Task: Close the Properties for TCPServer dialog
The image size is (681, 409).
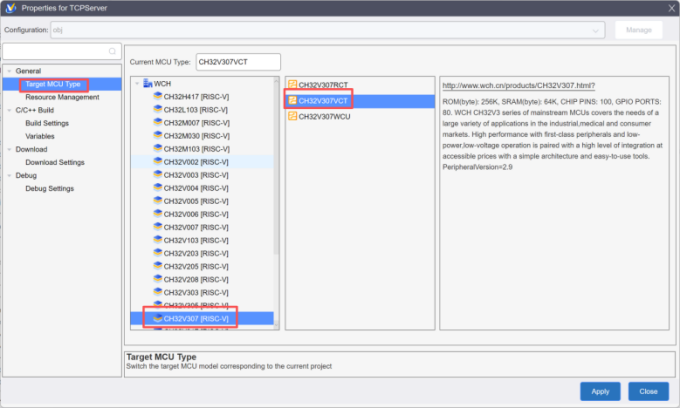Action: pyautogui.click(x=671, y=8)
